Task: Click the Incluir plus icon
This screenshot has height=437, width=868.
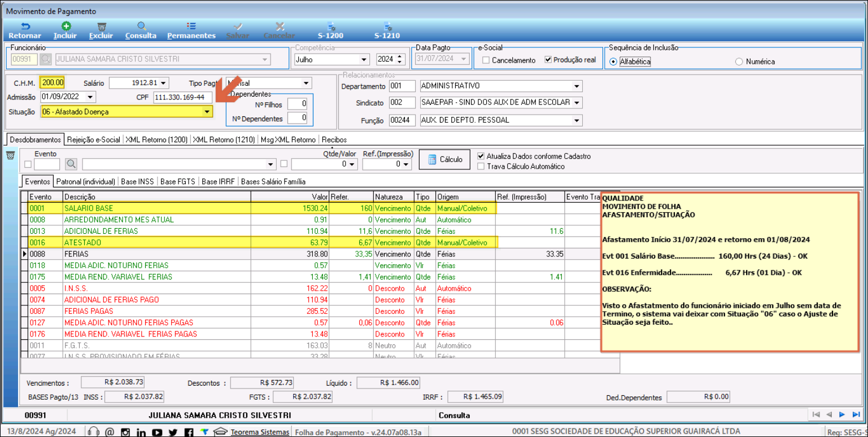Action: tap(66, 26)
